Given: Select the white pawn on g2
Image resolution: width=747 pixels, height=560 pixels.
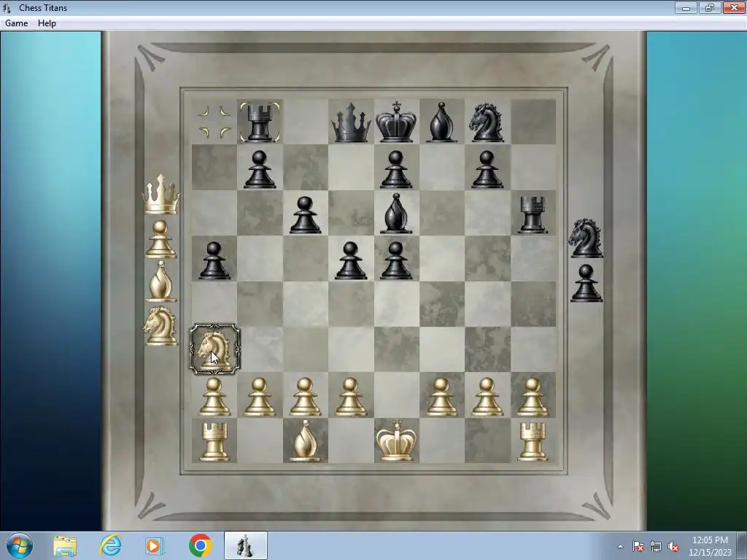Looking at the screenshot, I should click(487, 397).
